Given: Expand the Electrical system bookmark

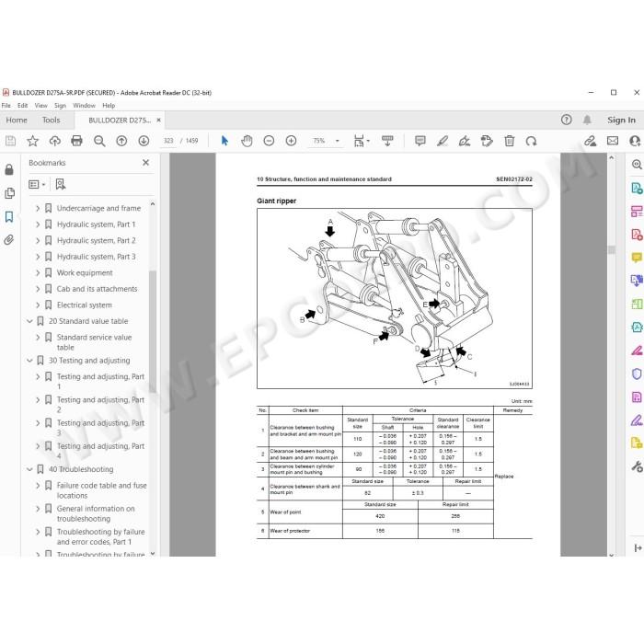Looking at the screenshot, I should tap(38, 305).
